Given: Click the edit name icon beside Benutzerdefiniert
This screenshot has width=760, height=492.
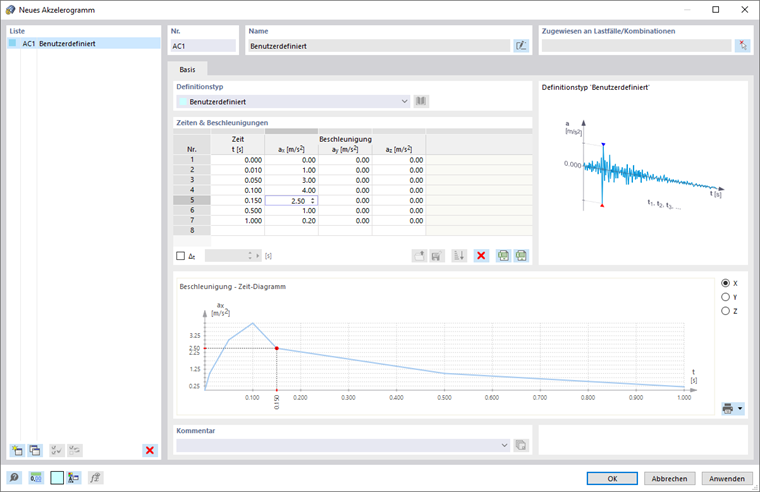Looking at the screenshot, I should tap(521, 46).
